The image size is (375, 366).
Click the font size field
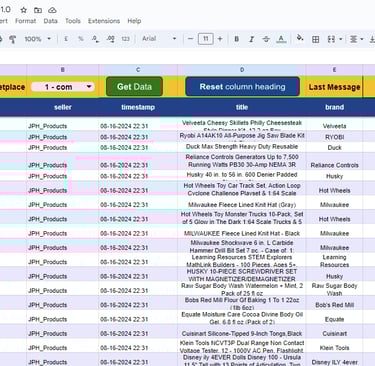206,39
